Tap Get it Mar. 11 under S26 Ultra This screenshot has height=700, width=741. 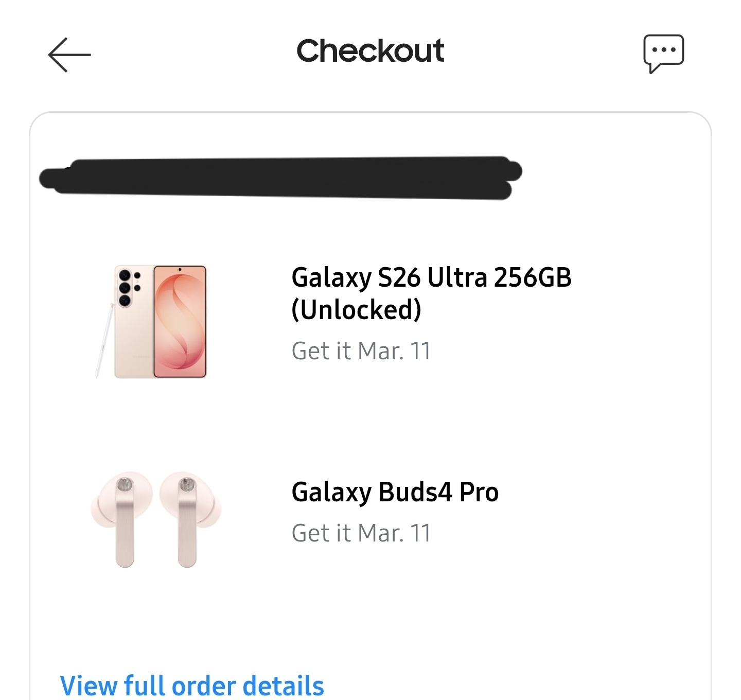[361, 351]
